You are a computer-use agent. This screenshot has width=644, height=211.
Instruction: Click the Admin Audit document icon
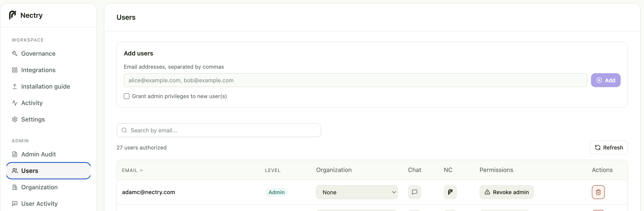pyautogui.click(x=15, y=154)
